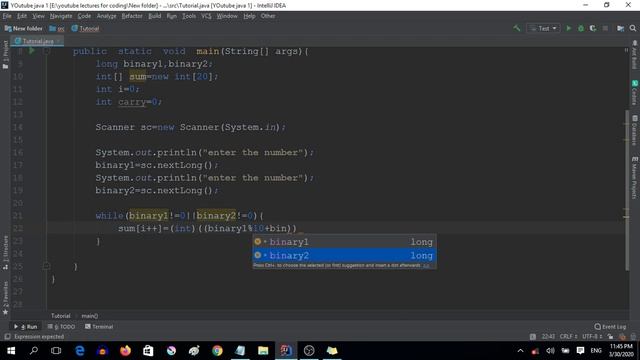The width and height of the screenshot is (640, 360).
Task: Open the Code menu
Action: click(x=84, y=16)
